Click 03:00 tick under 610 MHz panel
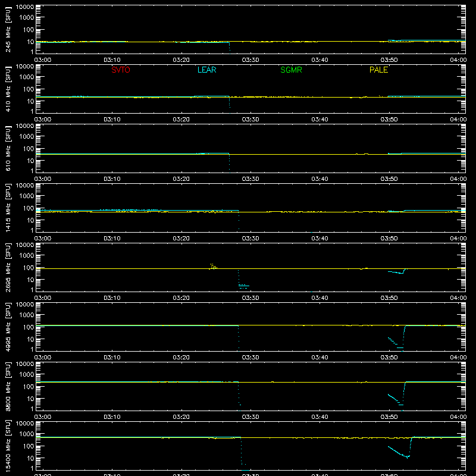This screenshot has height=476, width=476. click(x=43, y=179)
